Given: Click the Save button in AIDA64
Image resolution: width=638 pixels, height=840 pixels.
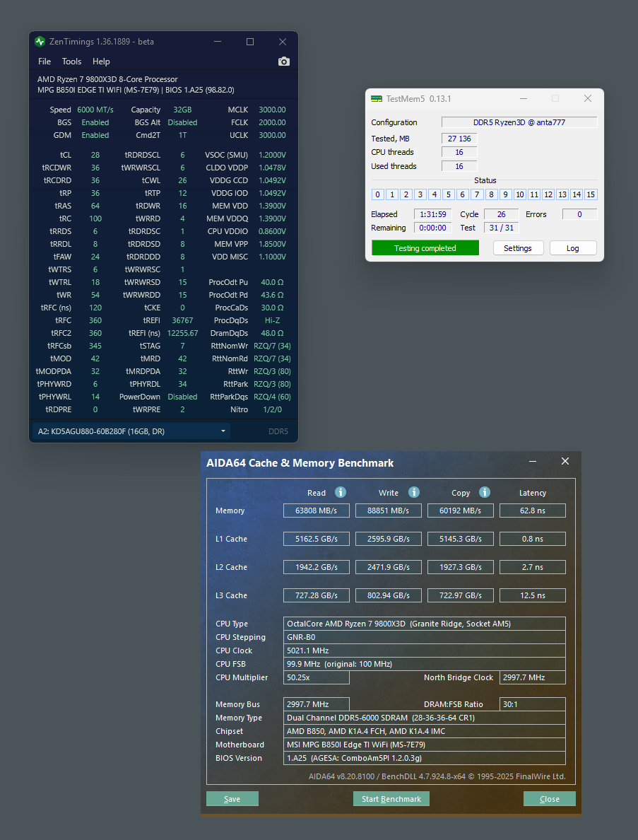Looking at the screenshot, I should click(232, 799).
